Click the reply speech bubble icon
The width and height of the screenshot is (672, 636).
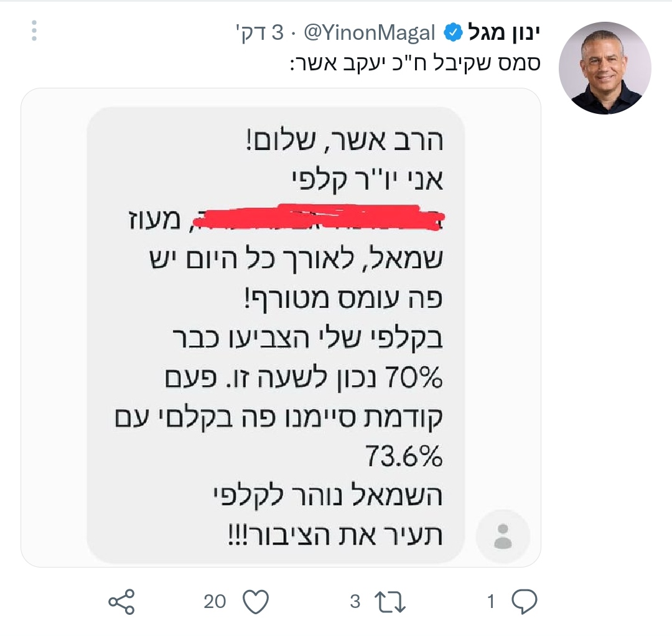coord(524,602)
